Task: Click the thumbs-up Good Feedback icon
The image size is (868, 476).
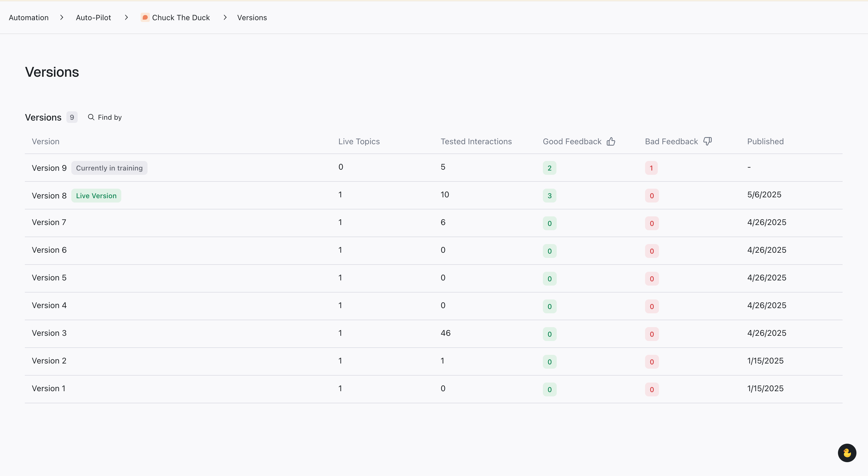Action: click(611, 141)
